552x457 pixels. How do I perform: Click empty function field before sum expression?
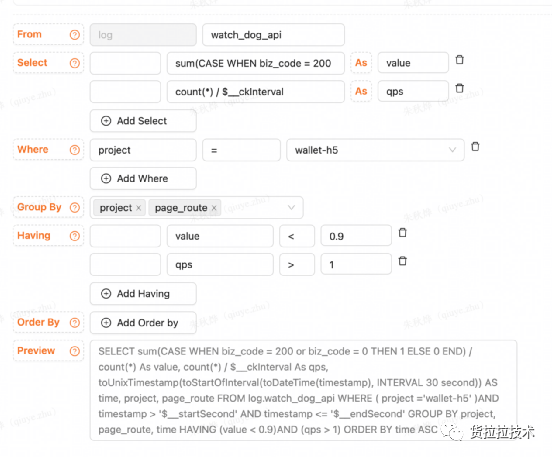[125, 63]
